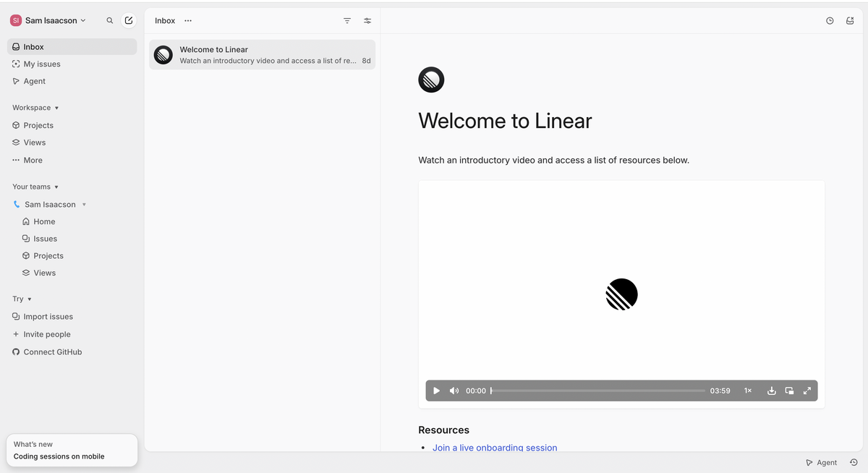The image size is (868, 473).
Task: Open workspace Projects
Action: click(72, 125)
